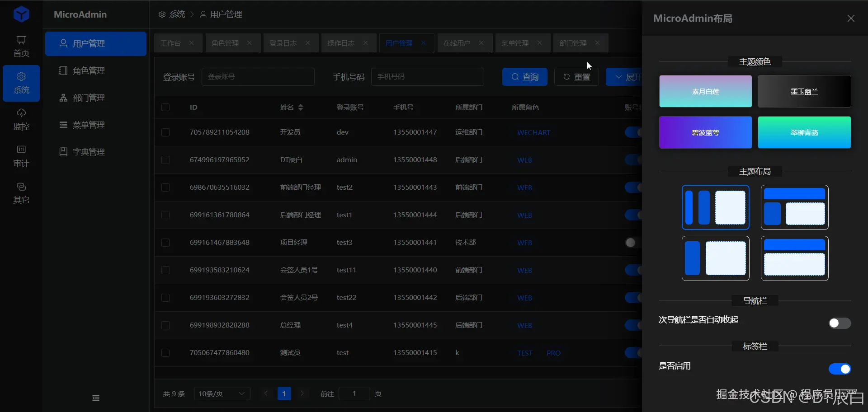
Task: Open 字典管理 in the side menu
Action: (x=96, y=152)
